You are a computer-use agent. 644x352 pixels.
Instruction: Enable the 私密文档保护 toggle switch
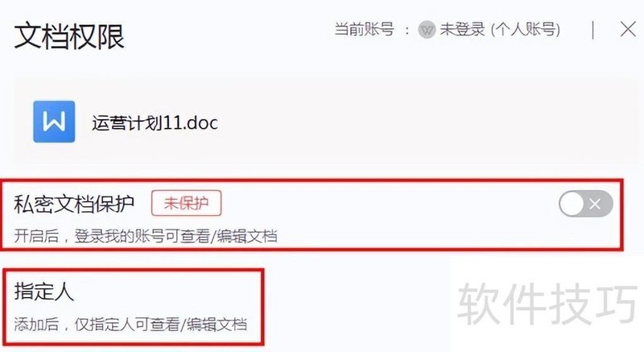586,204
